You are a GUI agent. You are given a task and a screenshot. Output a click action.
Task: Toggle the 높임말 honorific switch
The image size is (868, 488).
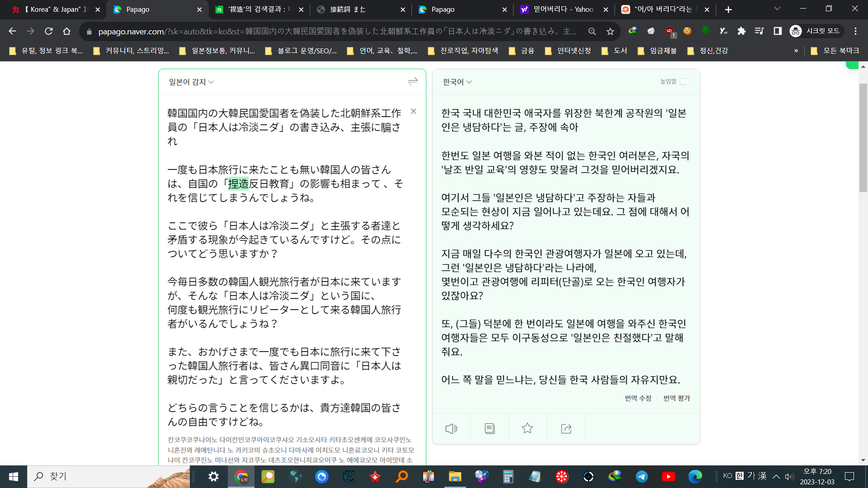click(684, 82)
